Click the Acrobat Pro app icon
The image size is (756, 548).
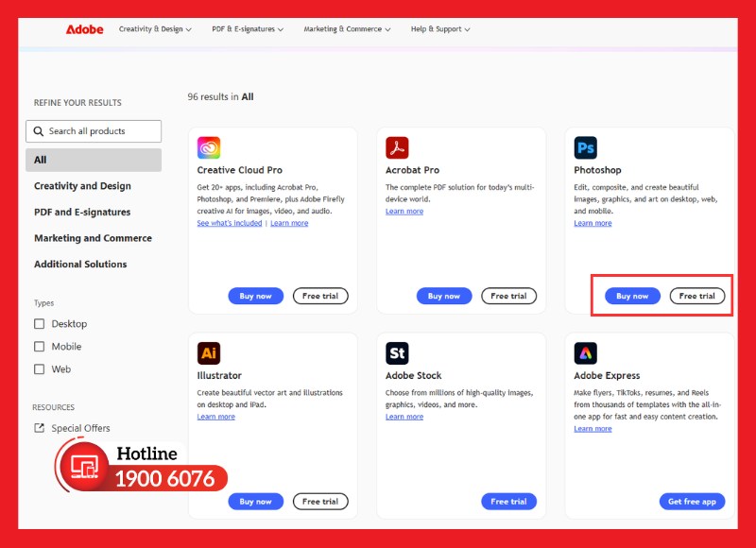[397, 148]
